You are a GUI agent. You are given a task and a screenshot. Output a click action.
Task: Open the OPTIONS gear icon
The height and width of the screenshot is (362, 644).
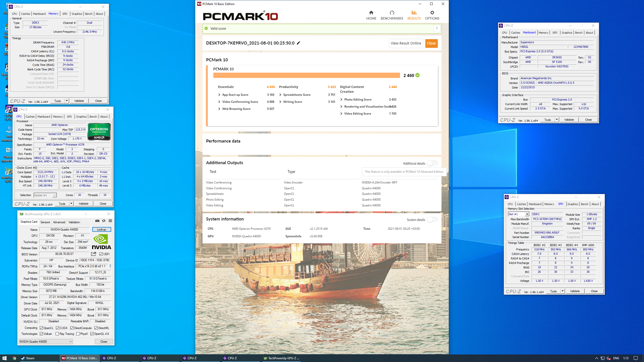point(432,13)
